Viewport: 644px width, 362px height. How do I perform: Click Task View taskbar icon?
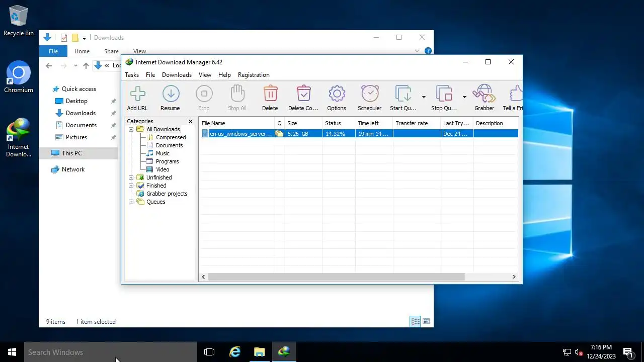[x=209, y=352]
